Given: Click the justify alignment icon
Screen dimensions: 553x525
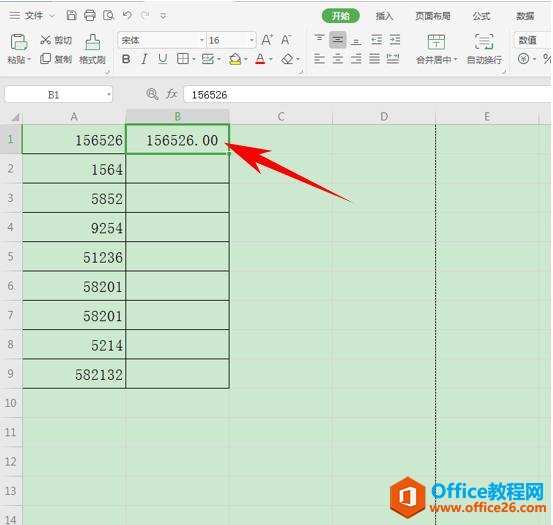Looking at the screenshot, I should tap(375, 59).
